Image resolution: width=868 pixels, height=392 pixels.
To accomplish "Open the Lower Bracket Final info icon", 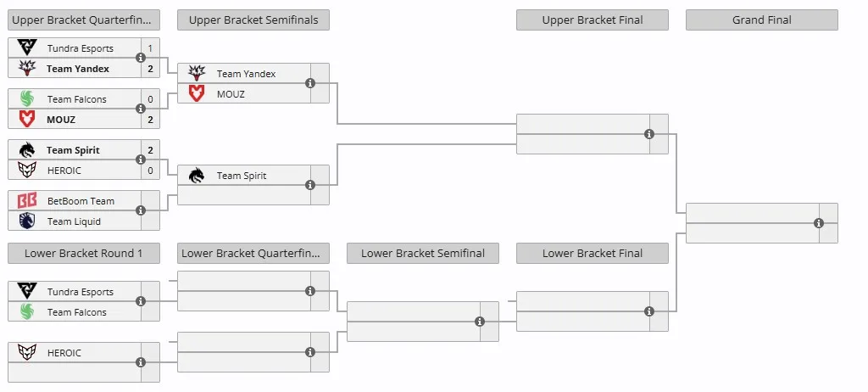I will point(649,311).
